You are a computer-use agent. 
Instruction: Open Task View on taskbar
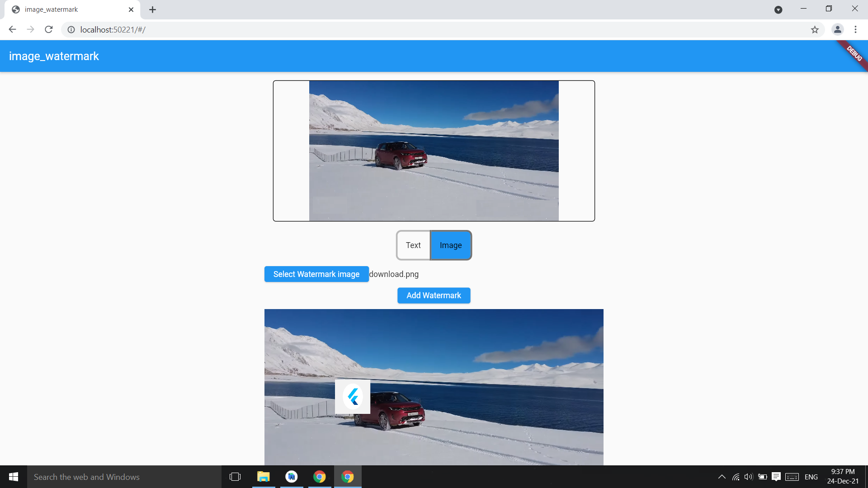tap(235, 477)
